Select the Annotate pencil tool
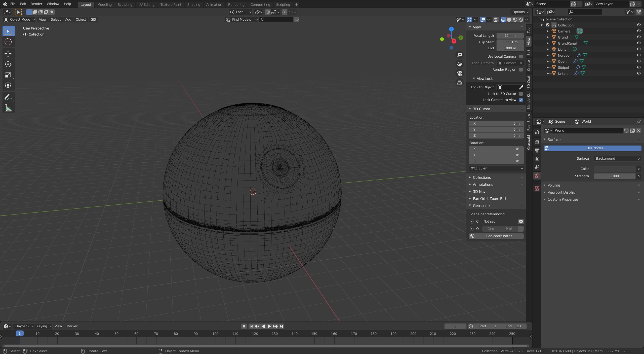This screenshot has width=644, height=354. coord(8,97)
